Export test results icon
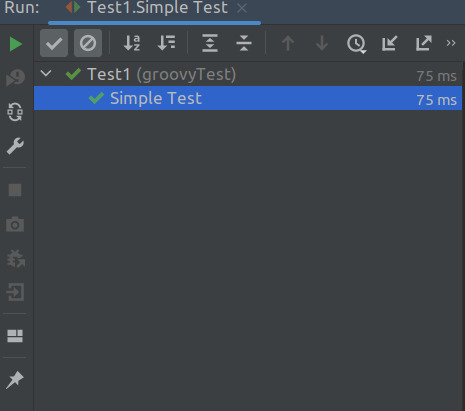This screenshot has width=465, height=411. click(424, 43)
